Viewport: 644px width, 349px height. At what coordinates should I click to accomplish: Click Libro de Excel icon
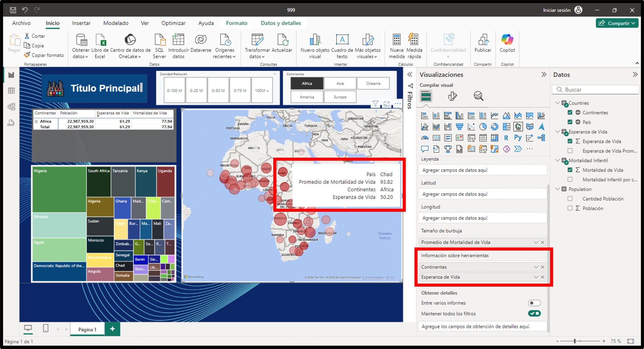pyautogui.click(x=100, y=46)
